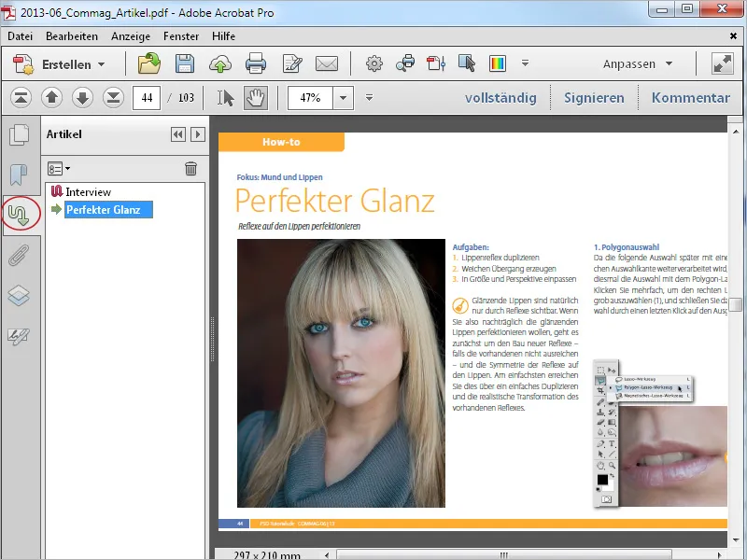This screenshot has height=560, width=747.
Task: Open the Artikel panel options menu
Action: pyautogui.click(x=59, y=169)
